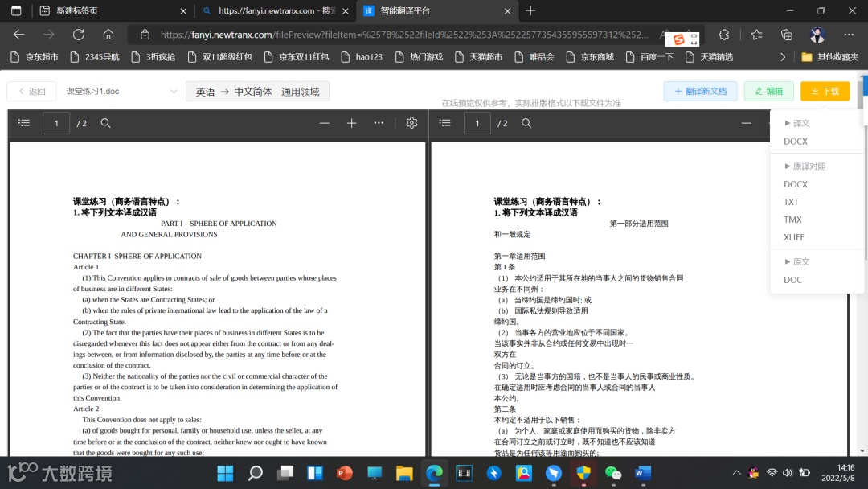
Task: Show hidden system tray icons
Action: pyautogui.click(x=736, y=473)
